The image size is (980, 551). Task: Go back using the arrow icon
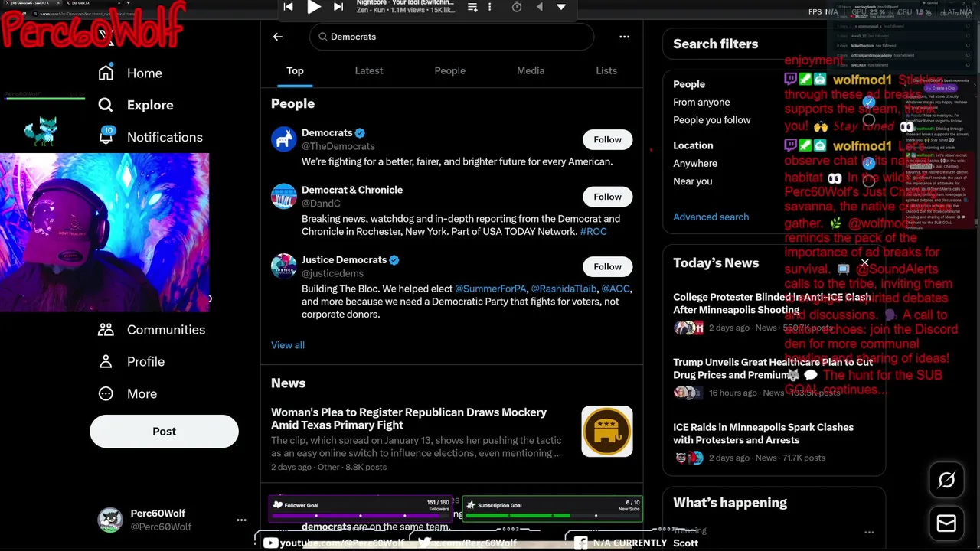tap(278, 37)
